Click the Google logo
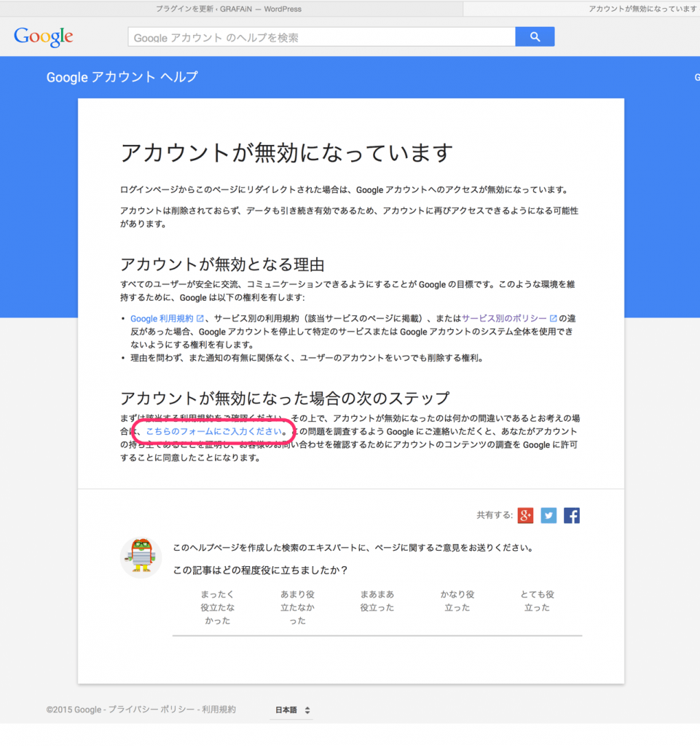Viewport: 700px width, 746px height. pos(44,36)
